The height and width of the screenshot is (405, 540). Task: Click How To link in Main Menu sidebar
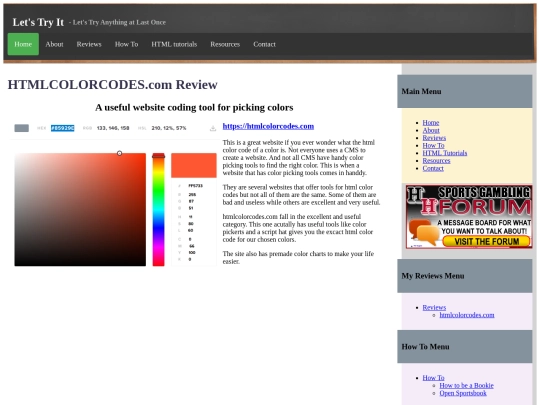tap(434, 145)
